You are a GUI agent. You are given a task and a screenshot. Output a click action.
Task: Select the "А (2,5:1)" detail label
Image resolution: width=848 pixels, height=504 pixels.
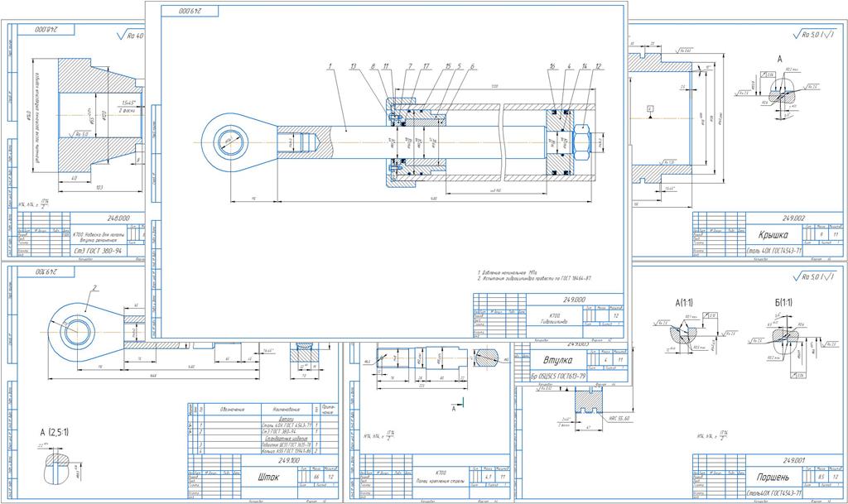55,432
